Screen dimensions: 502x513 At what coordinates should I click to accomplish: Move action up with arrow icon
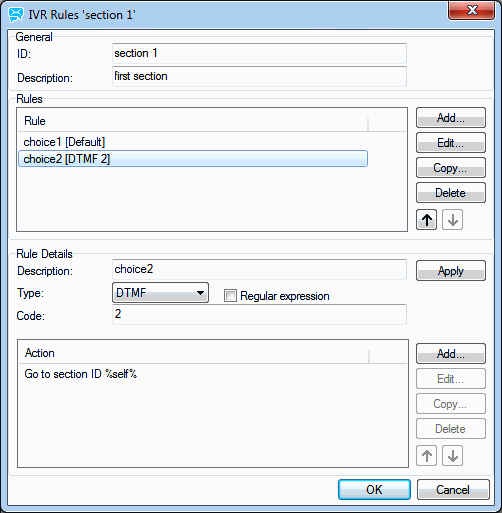(x=426, y=455)
